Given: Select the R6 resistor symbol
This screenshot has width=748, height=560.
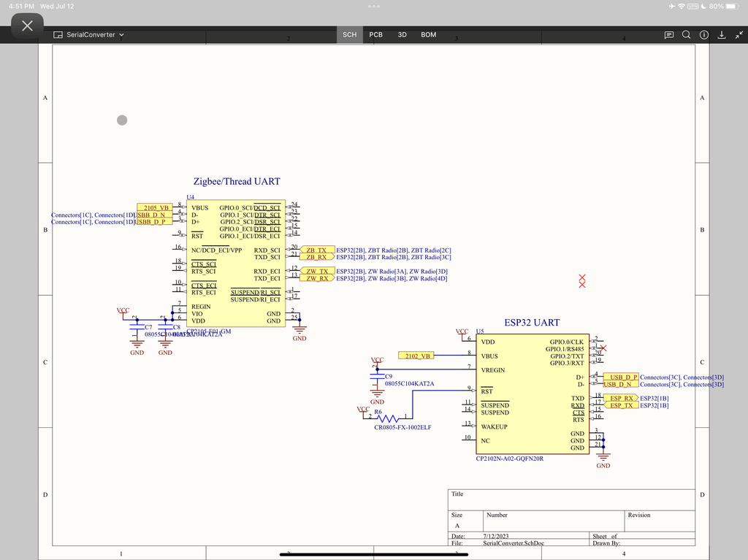Looking at the screenshot, I should coord(388,419).
